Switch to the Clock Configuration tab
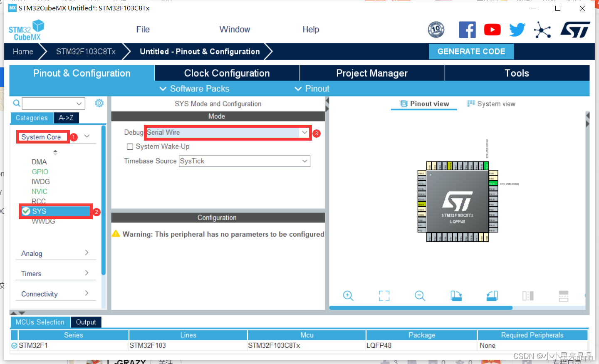 227,73
